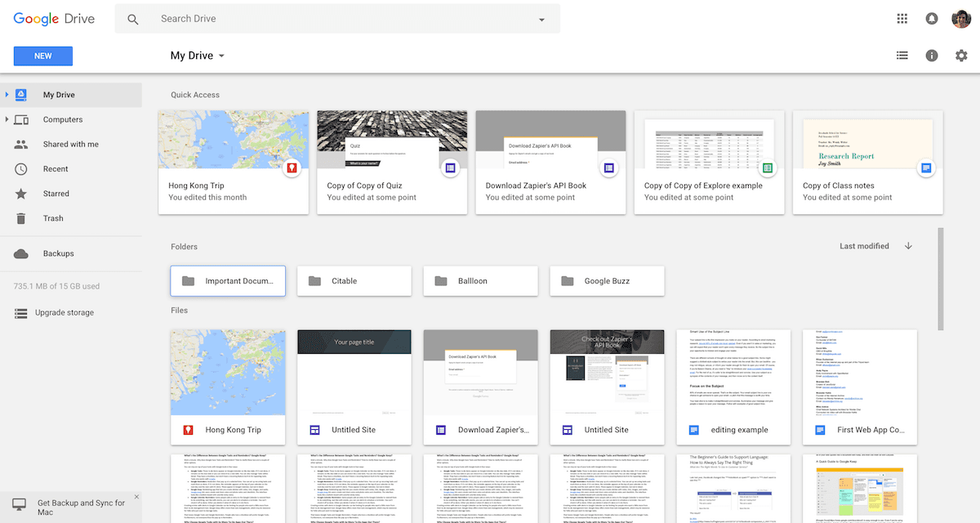Click the Trash bin icon
The height and width of the screenshot is (523, 980).
(22, 218)
